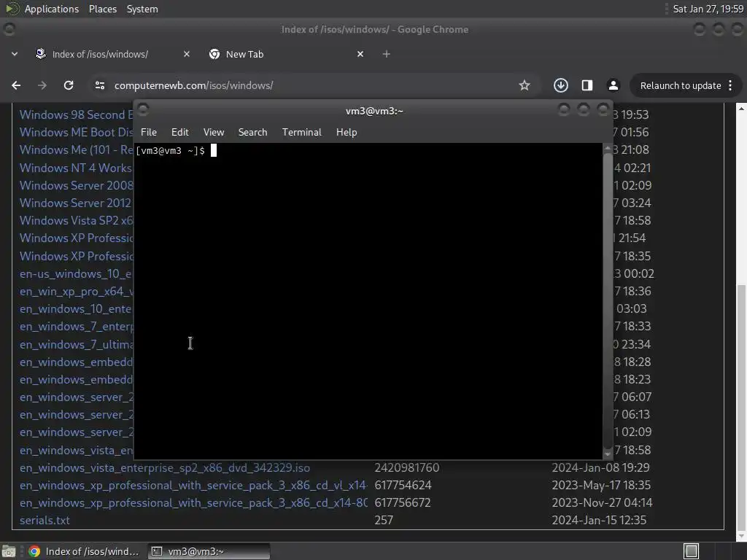The width and height of the screenshot is (747, 560).
Task: Click the terminal scrollbar up arrow
Action: click(608, 149)
